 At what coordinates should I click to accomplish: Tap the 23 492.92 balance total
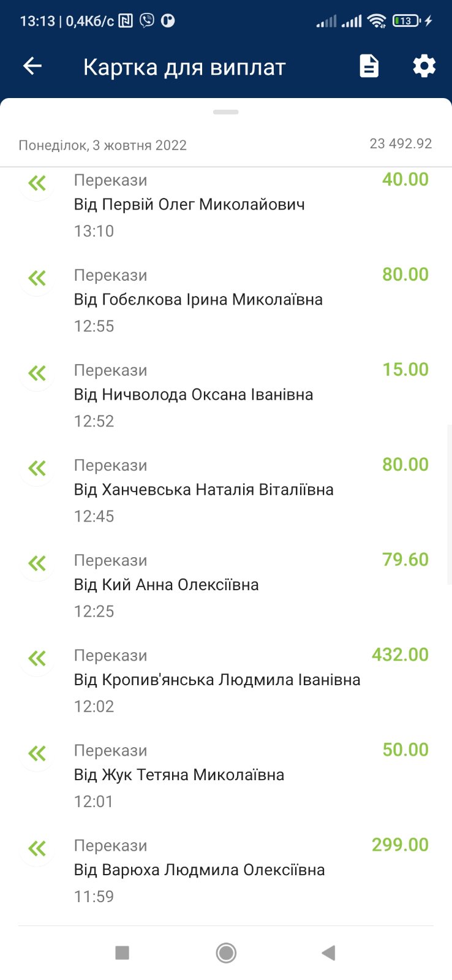point(401,143)
